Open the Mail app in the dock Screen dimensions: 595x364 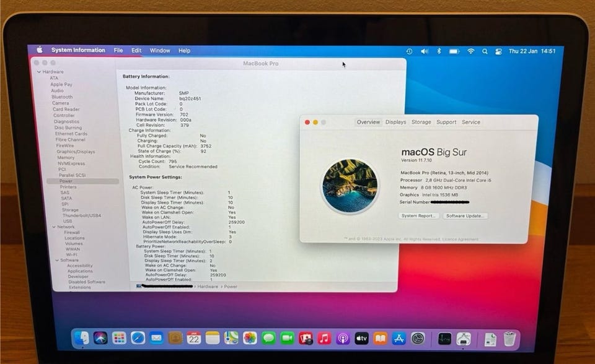(x=156, y=338)
